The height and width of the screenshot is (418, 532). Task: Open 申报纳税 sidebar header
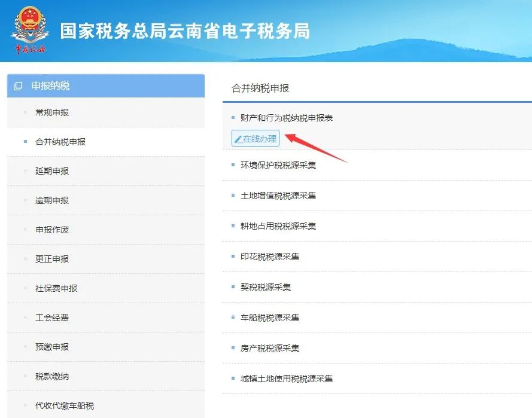click(106, 86)
